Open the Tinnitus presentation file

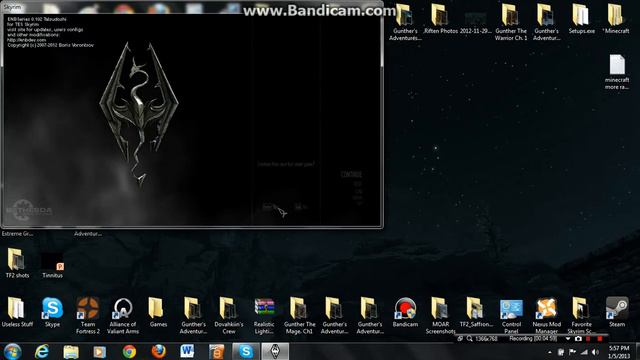(52, 264)
